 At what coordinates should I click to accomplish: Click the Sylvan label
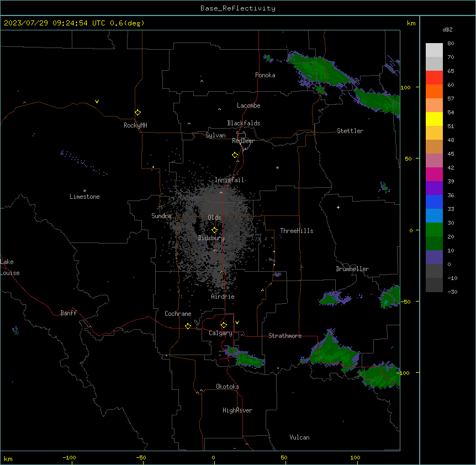[x=215, y=135]
